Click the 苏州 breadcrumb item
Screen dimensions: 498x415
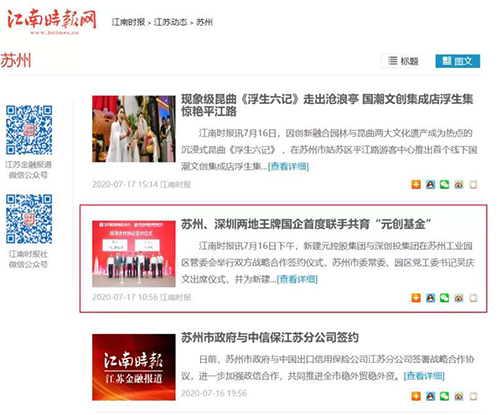204,22
